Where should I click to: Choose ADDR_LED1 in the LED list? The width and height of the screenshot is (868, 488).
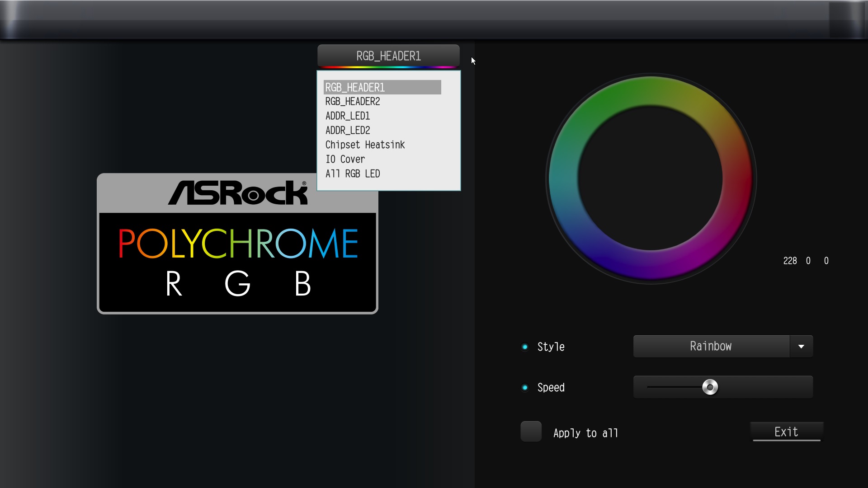(348, 116)
